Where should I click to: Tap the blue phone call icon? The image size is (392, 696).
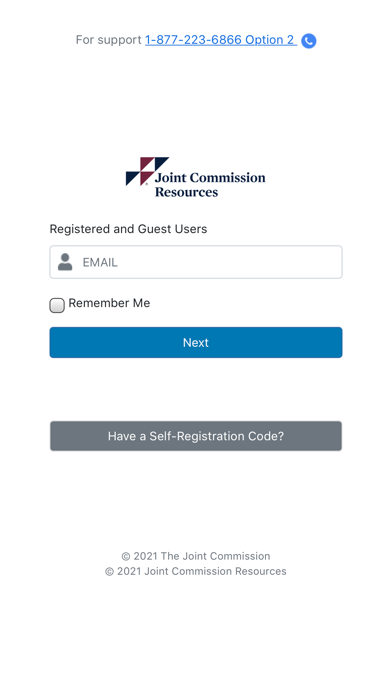click(x=309, y=41)
